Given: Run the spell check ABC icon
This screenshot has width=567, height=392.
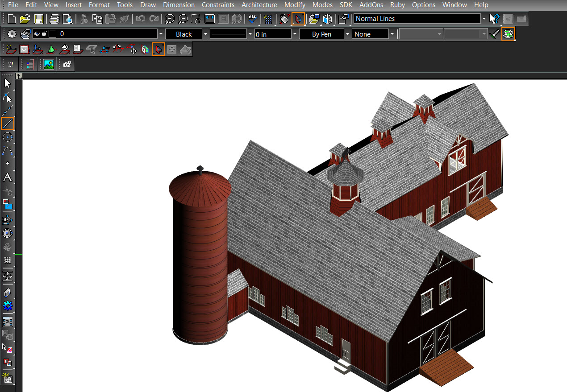Looking at the screenshot, I should click(253, 19).
